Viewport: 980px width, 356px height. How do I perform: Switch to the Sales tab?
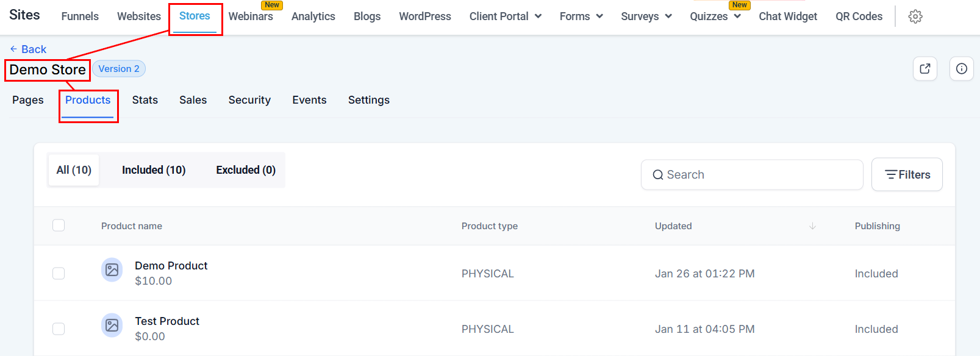coord(193,100)
